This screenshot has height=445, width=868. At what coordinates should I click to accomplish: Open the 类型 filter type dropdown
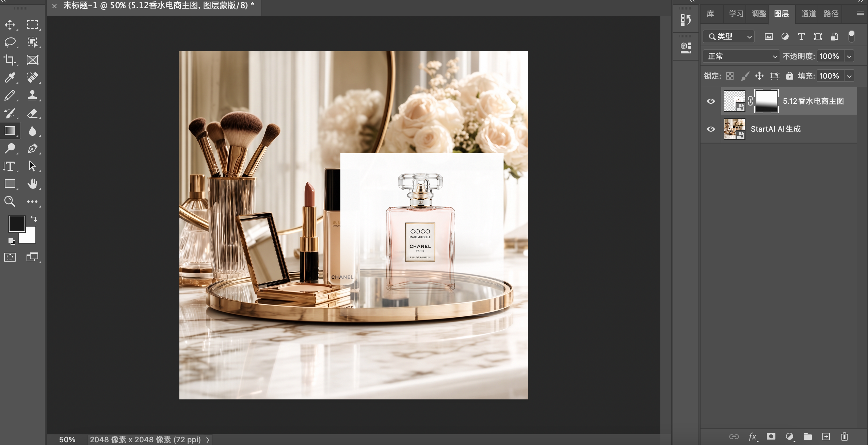729,36
